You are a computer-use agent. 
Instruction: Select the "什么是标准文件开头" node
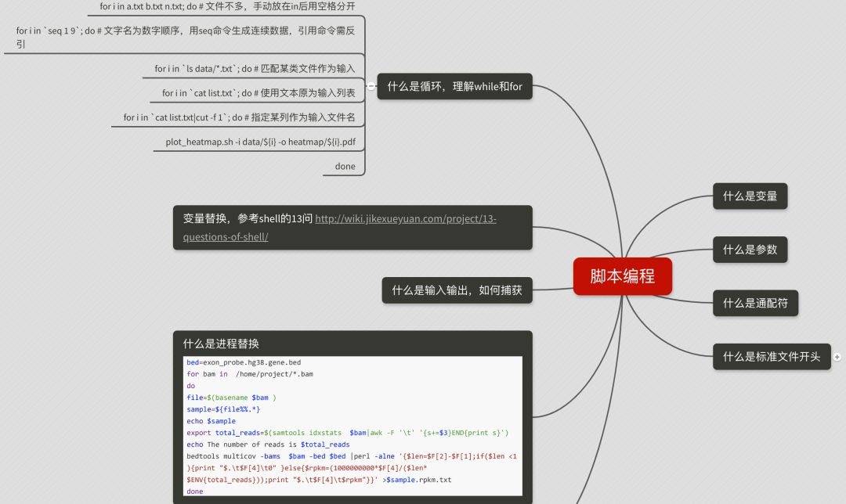[771, 356]
